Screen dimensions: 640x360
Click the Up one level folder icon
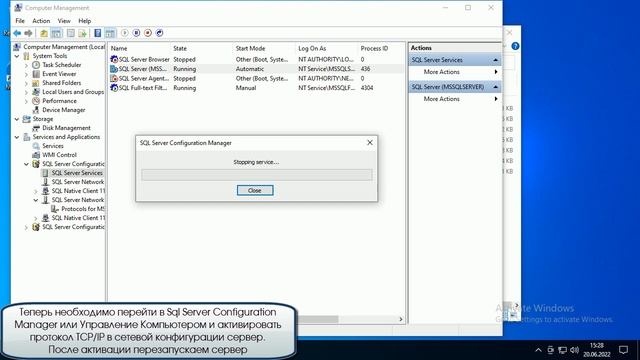(x=44, y=33)
